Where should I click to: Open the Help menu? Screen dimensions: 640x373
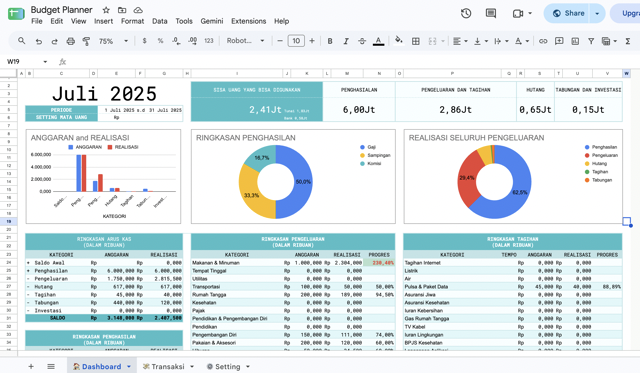282,21
